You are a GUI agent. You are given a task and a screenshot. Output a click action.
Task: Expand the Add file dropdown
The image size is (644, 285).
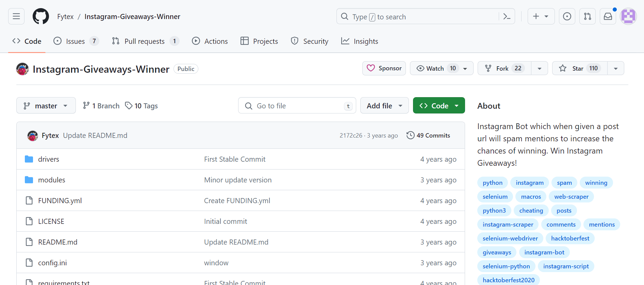pos(384,106)
